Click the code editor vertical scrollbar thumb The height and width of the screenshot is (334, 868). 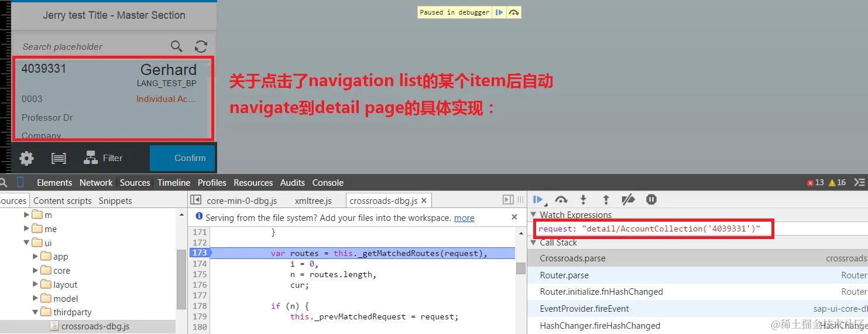pyautogui.click(x=520, y=268)
